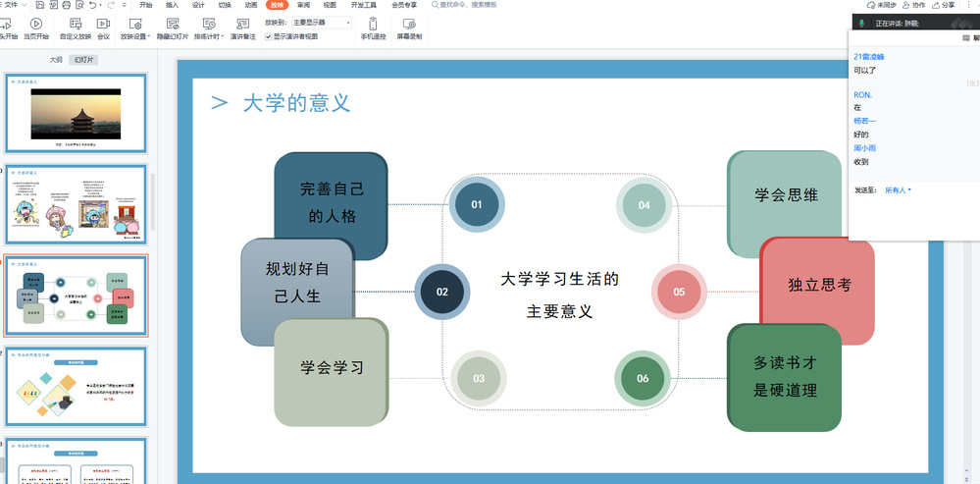The height and width of the screenshot is (484, 980).
Task: Click the undo arrow in quick access toolbar
Action: (93, 5)
